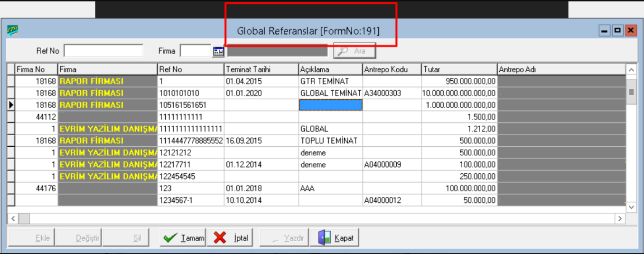Click Firma No cell 44112
The height and width of the screenshot is (254, 644).
(x=37, y=117)
